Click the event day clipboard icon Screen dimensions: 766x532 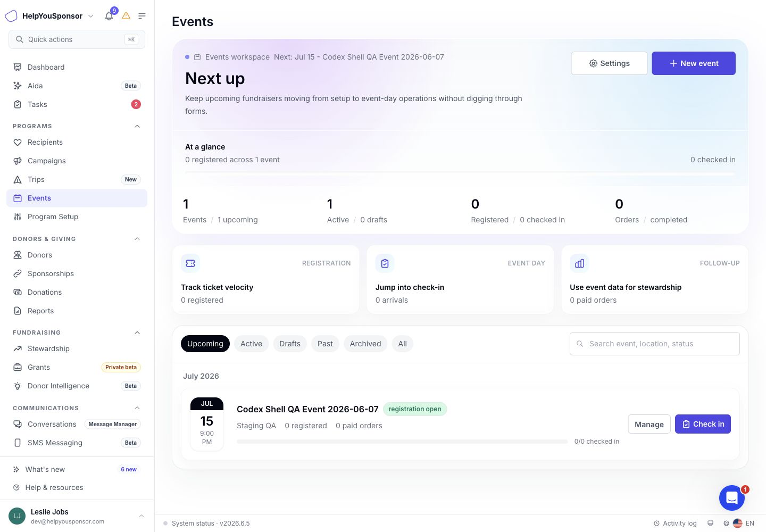click(385, 263)
